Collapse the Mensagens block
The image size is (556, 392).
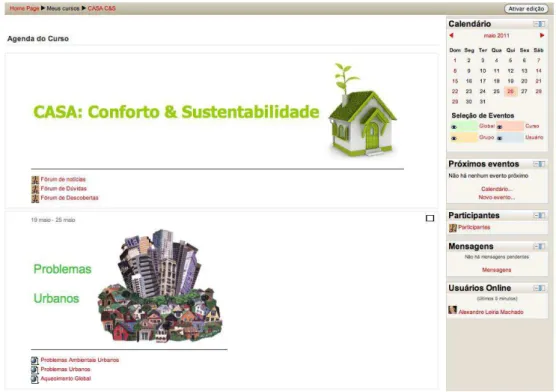539,246
